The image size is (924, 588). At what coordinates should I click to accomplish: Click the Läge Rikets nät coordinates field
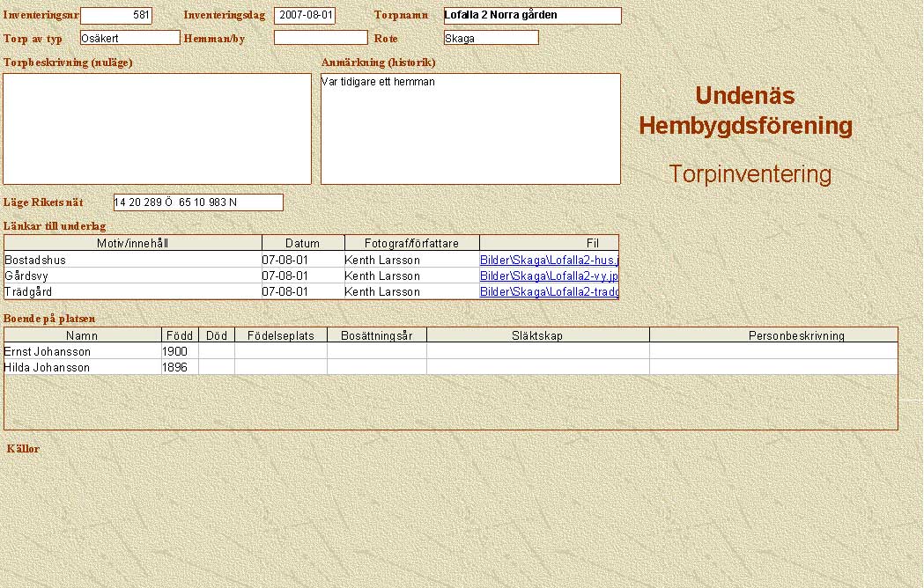[x=198, y=202]
